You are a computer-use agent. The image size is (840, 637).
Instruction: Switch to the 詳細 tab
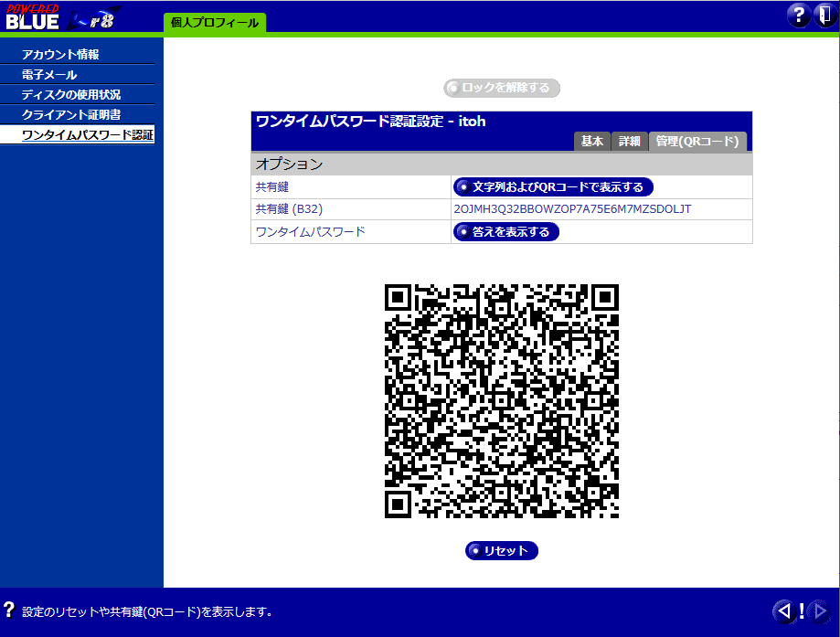[x=630, y=142]
